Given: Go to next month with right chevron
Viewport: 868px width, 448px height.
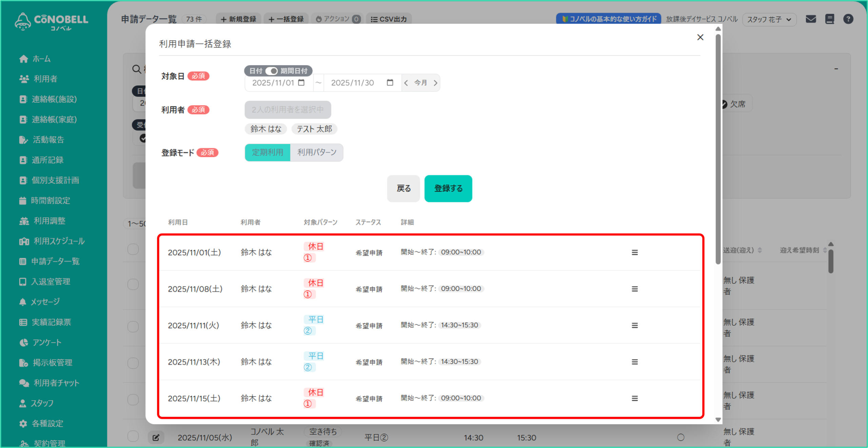Looking at the screenshot, I should [x=435, y=83].
